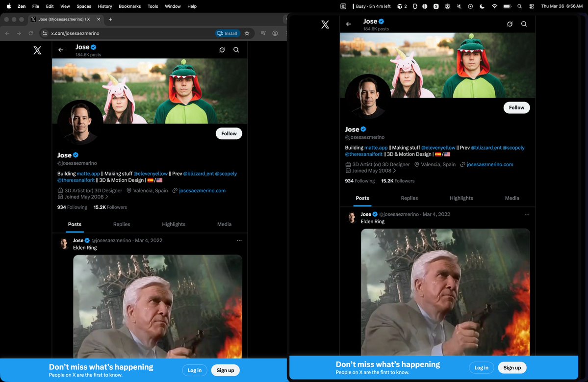The width and height of the screenshot is (588, 382).
Task: Open post more options in right window
Action: pyautogui.click(x=527, y=214)
